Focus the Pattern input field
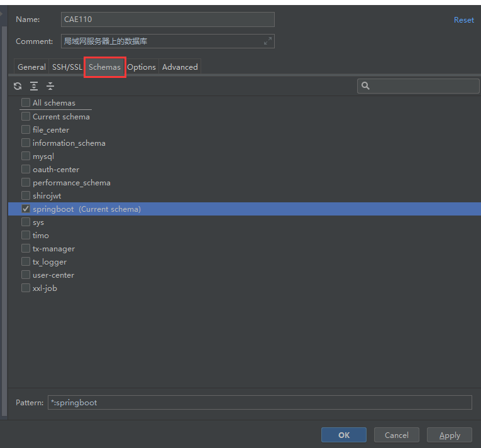 260,402
